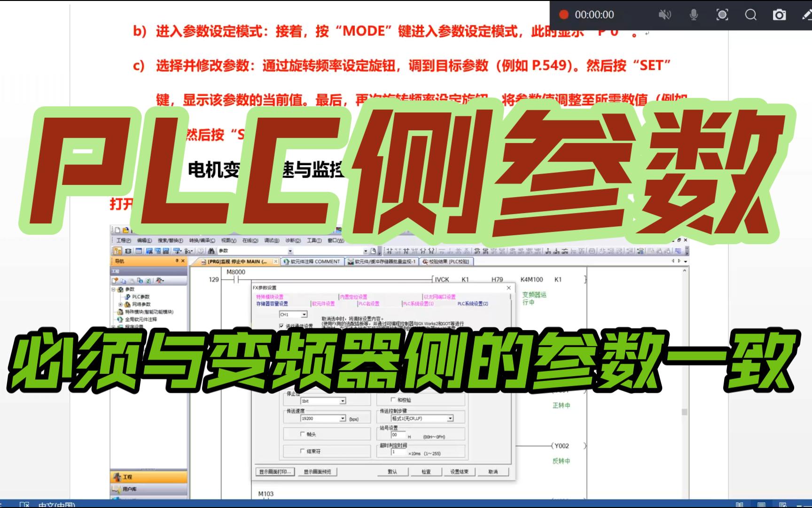Select 特殊模块(智能功能模块) in tree
The height and width of the screenshot is (508, 812).
point(149,312)
